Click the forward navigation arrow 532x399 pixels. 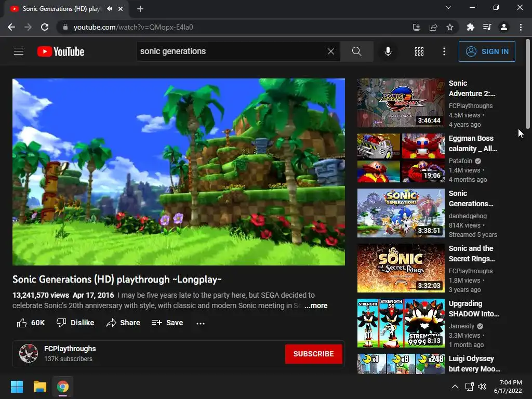point(28,27)
